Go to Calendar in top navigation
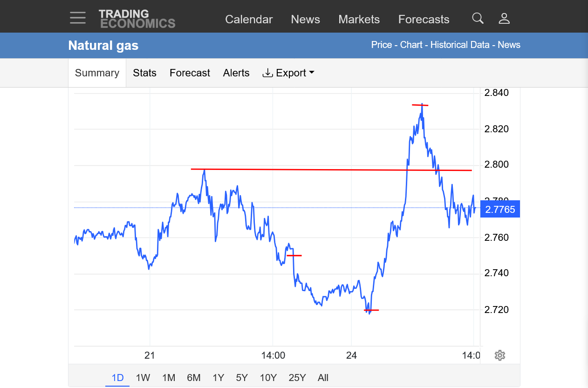This screenshot has width=588, height=388. 249,19
